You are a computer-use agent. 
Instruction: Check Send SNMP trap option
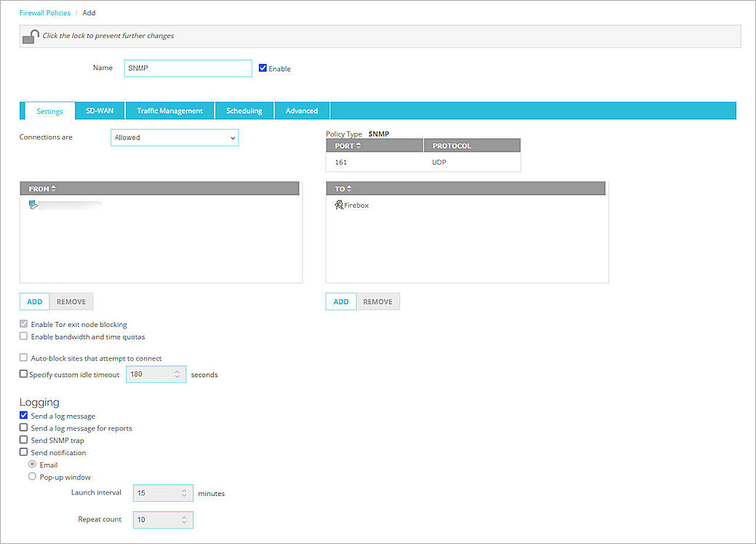(23, 440)
